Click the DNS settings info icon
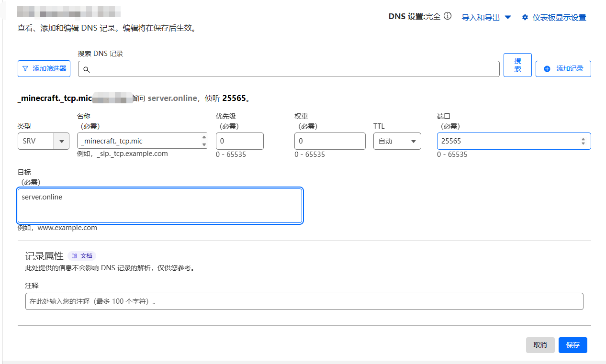The image size is (606, 364). (448, 16)
